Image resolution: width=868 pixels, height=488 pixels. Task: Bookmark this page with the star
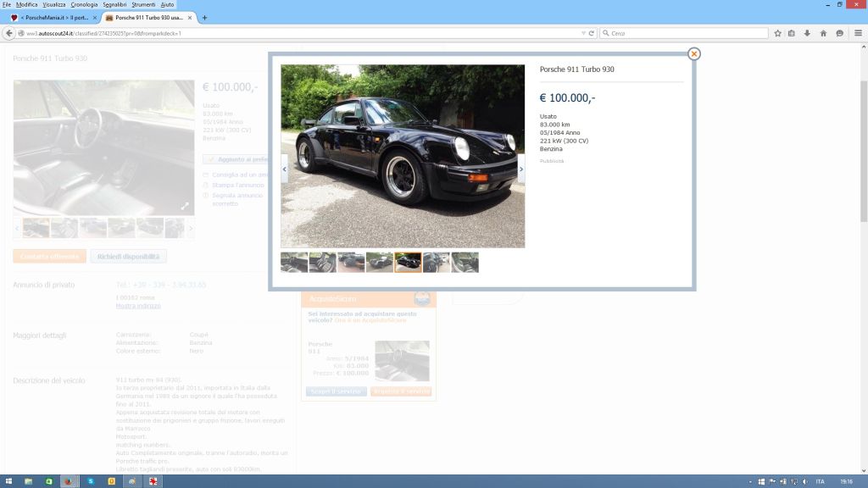pos(778,33)
